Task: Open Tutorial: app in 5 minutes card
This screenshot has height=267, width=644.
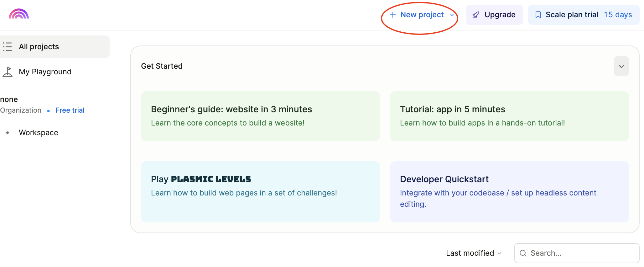Action: pos(509,116)
